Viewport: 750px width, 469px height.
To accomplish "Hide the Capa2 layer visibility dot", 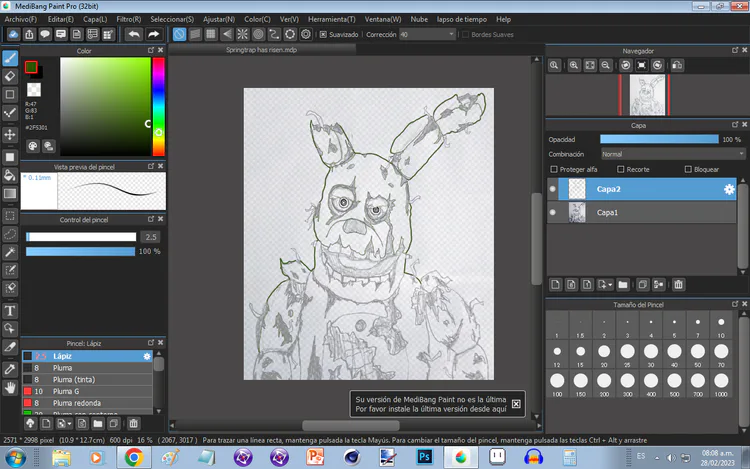I will coord(553,189).
